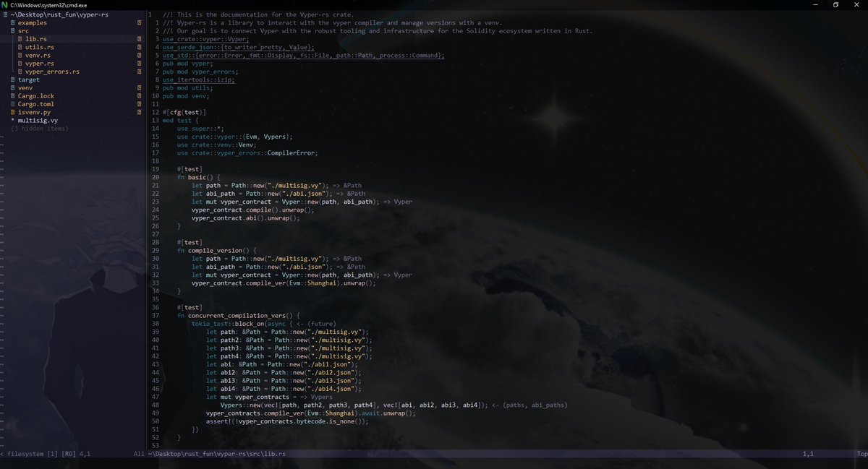Select the lib.rs file name in the tree
The image size is (868, 469).
(36, 39)
